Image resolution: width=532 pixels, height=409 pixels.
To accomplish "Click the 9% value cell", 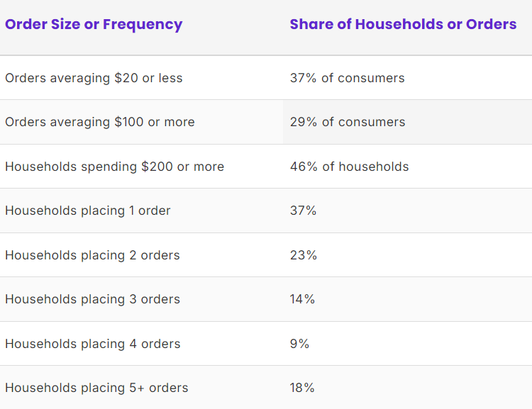I will point(299,344).
